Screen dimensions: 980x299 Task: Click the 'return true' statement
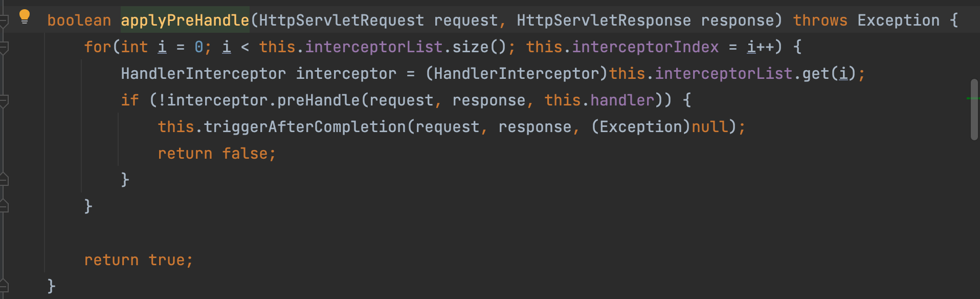tap(138, 260)
